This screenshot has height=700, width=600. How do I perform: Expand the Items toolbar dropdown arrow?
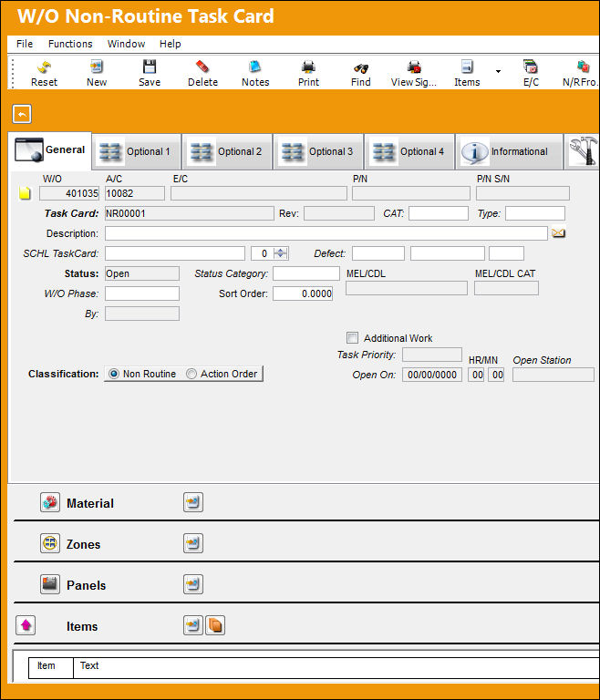coord(498,71)
